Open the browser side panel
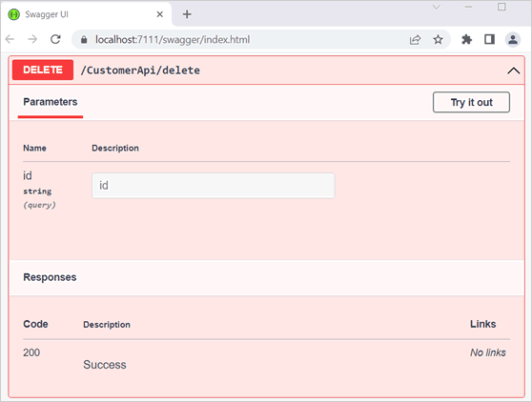The image size is (532, 402). pyautogui.click(x=489, y=40)
